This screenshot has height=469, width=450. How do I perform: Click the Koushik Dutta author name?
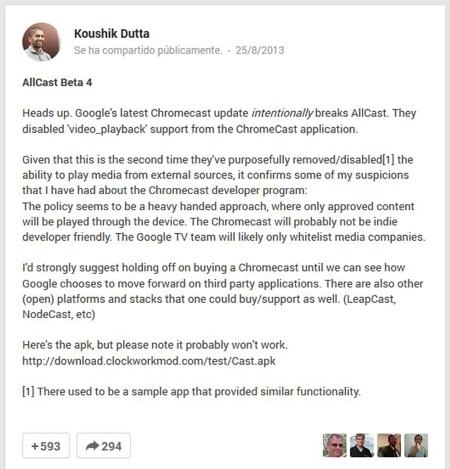click(x=112, y=34)
